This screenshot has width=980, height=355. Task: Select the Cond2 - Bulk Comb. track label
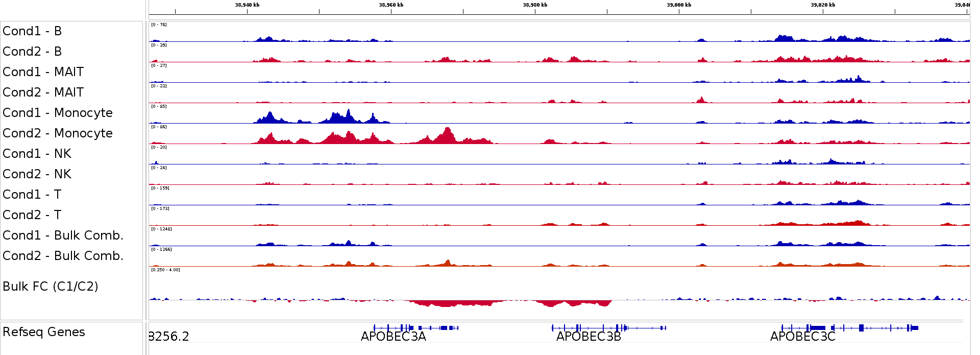point(63,256)
